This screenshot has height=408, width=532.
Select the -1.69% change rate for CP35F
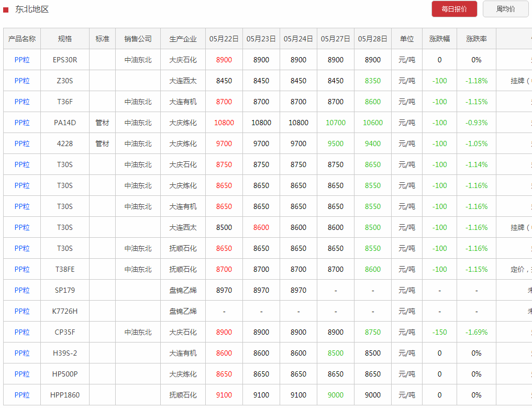click(x=476, y=332)
